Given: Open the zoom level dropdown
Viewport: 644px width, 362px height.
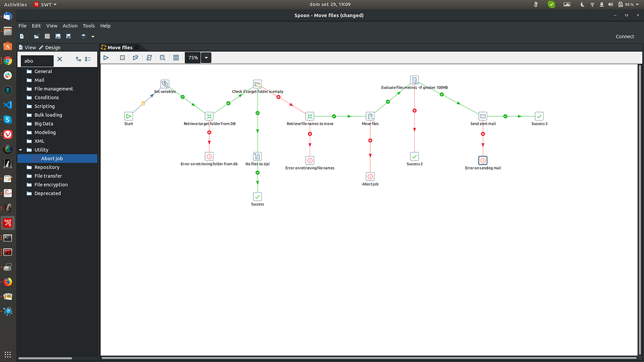Looking at the screenshot, I should coord(206,57).
